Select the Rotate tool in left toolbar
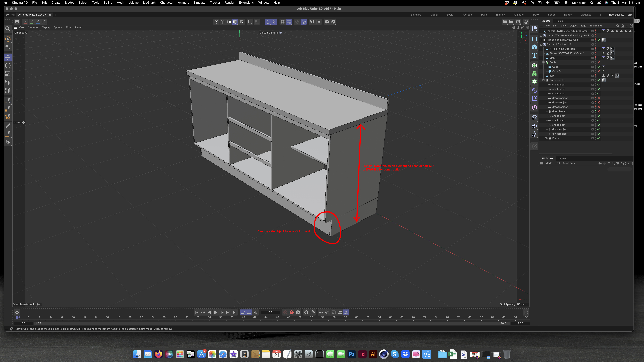Viewport: 644px width, 362px height. (8, 65)
